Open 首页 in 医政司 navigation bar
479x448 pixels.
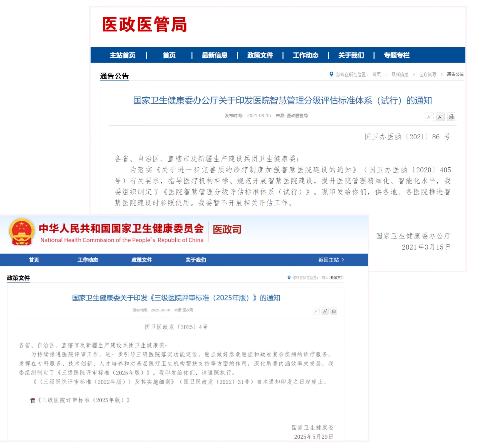pyautogui.click(x=34, y=260)
